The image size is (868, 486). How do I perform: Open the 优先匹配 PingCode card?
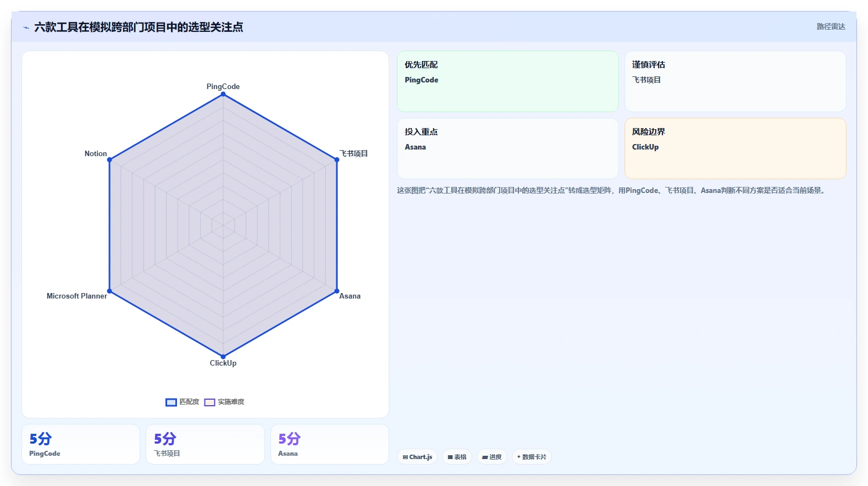coord(508,81)
